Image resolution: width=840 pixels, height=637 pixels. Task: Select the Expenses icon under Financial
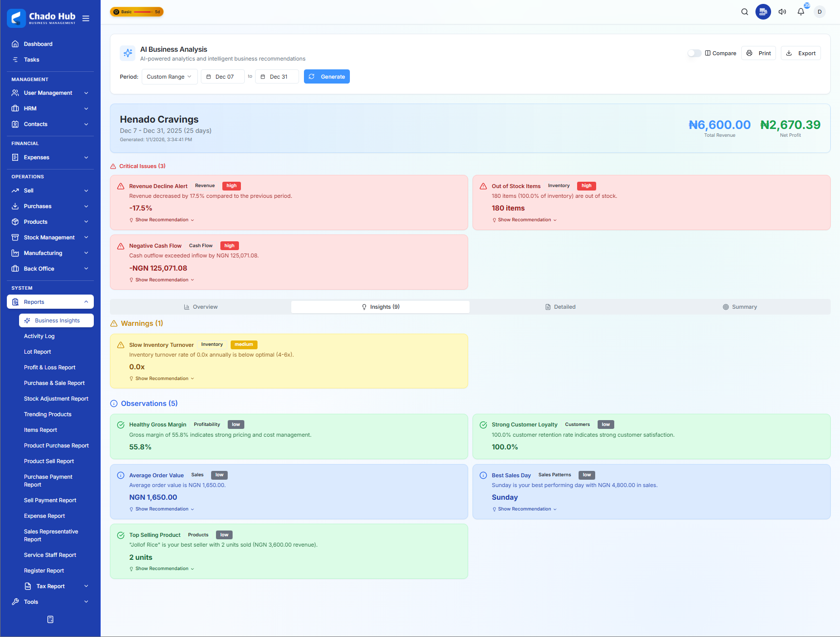(15, 157)
